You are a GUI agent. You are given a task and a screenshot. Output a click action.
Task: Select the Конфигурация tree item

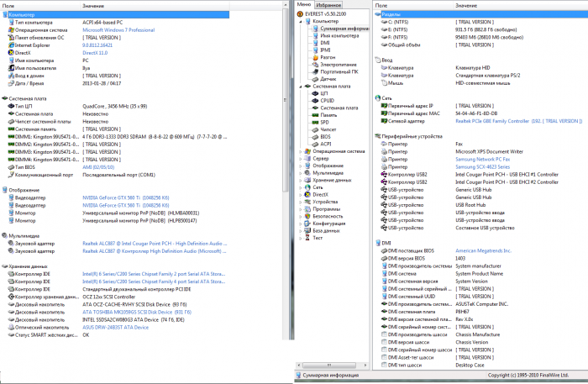tap(329, 224)
